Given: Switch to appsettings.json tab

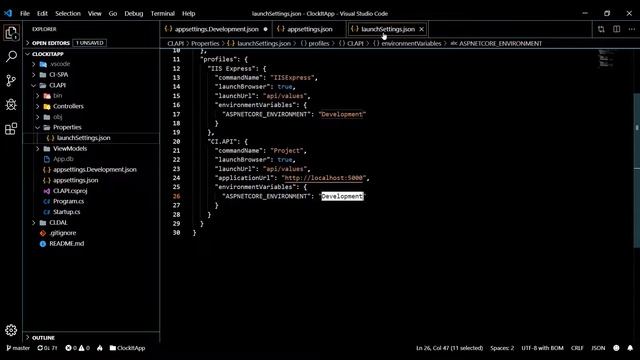Looking at the screenshot, I should pyautogui.click(x=309, y=29).
